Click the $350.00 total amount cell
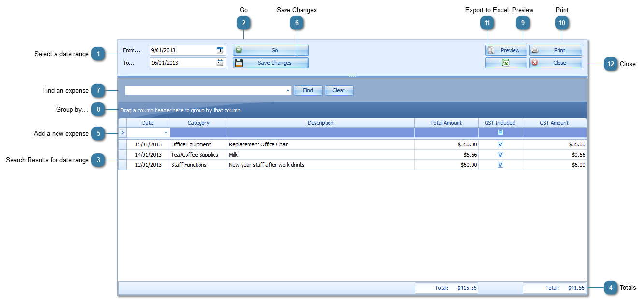This screenshot has width=644, height=300. click(x=446, y=144)
